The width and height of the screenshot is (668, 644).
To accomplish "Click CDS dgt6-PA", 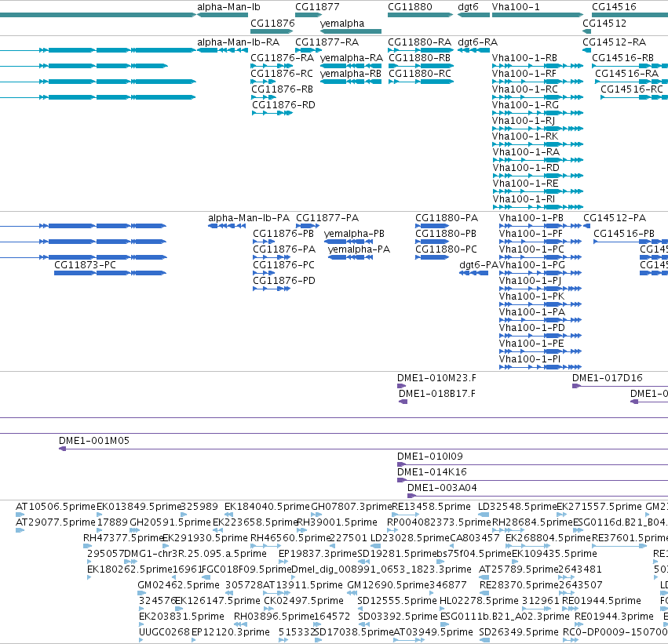I will click(478, 266).
